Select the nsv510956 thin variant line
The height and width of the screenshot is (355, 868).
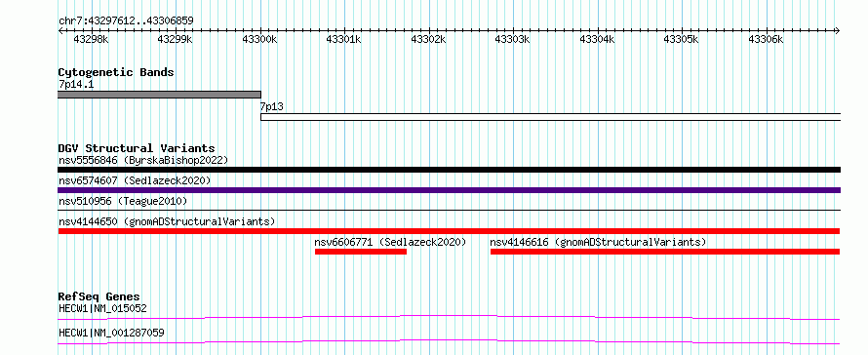point(450,211)
